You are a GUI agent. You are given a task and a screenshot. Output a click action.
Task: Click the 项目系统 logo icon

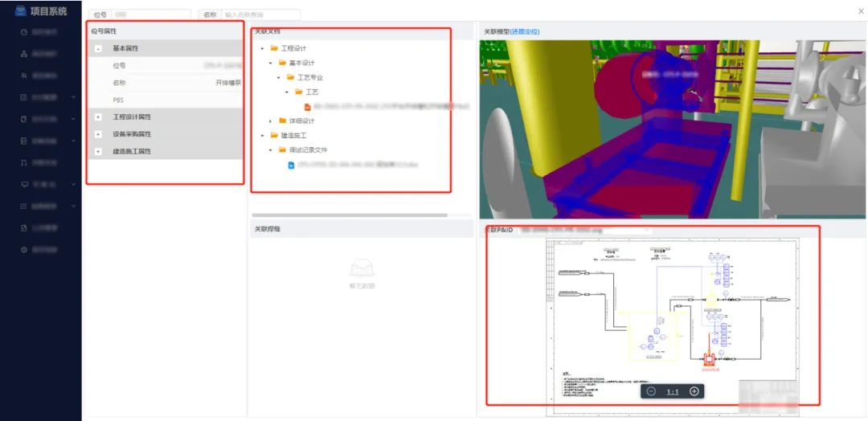(20, 10)
